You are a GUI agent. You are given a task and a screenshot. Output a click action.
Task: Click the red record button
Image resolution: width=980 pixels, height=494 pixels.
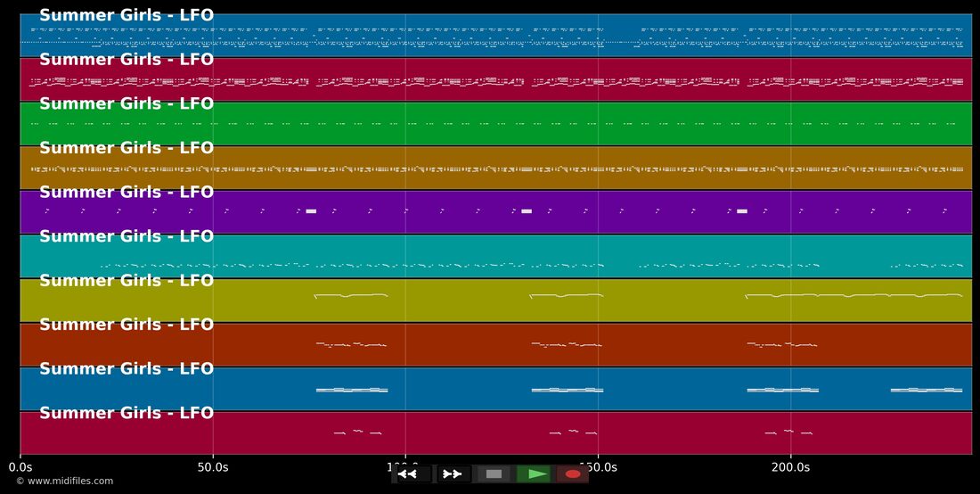click(x=573, y=474)
